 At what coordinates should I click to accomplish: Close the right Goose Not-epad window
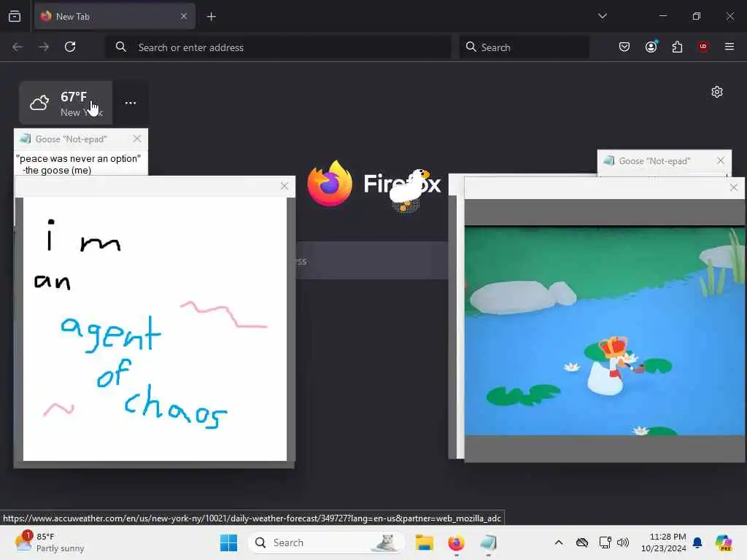[x=721, y=160]
